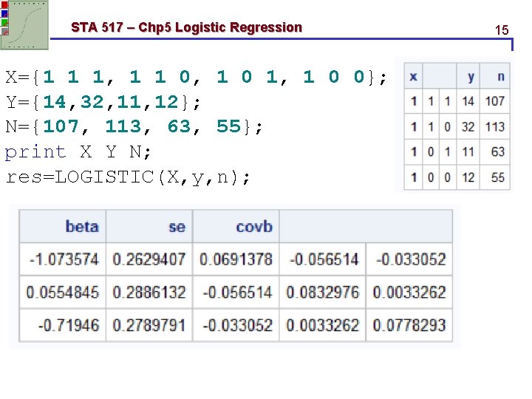Click the 'beta' column header

63,226
